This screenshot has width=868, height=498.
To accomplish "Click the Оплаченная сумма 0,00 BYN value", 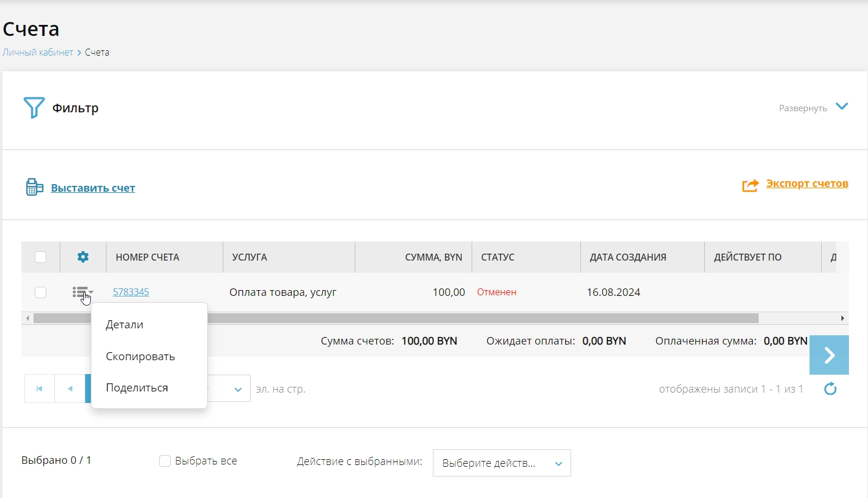I will (x=785, y=341).
